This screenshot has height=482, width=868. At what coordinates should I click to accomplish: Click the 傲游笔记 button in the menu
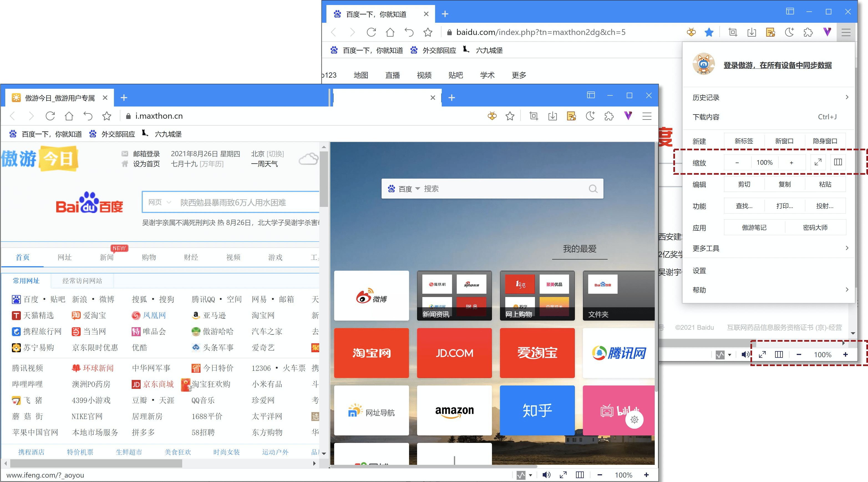pos(754,227)
